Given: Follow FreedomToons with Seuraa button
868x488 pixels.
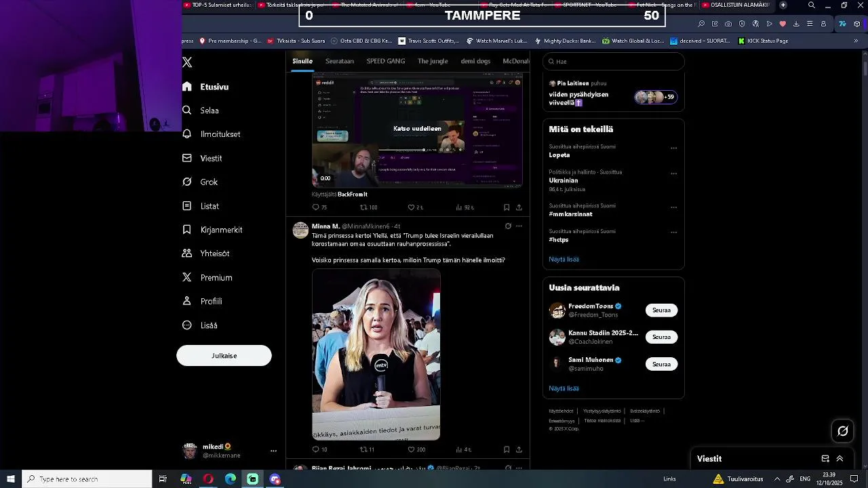Looking at the screenshot, I should pyautogui.click(x=661, y=310).
